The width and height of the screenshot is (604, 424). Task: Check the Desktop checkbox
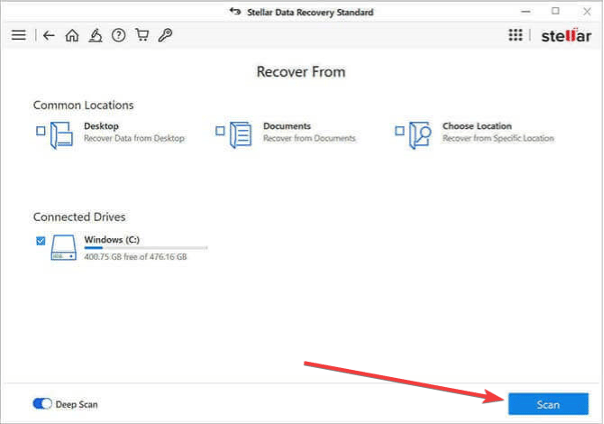pos(40,131)
